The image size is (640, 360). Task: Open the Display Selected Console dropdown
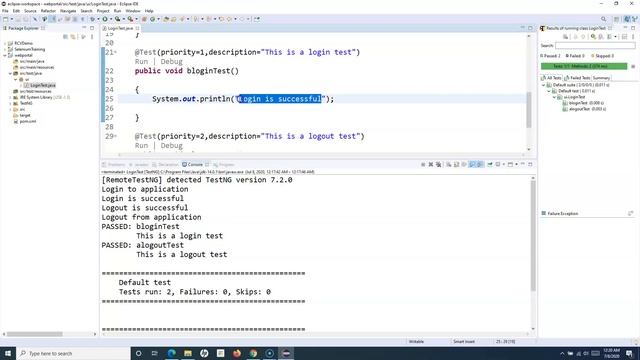point(503,164)
